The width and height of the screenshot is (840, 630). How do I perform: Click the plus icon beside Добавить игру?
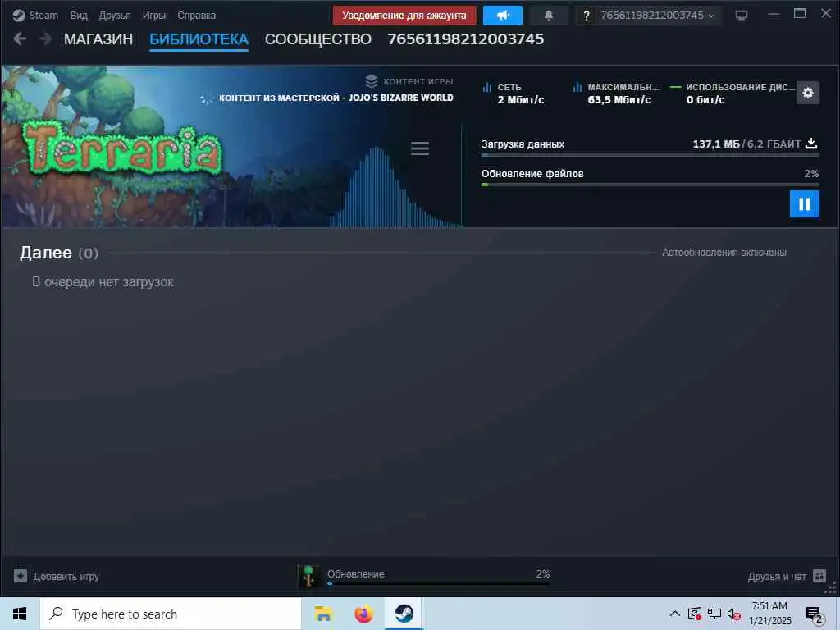tap(21, 576)
